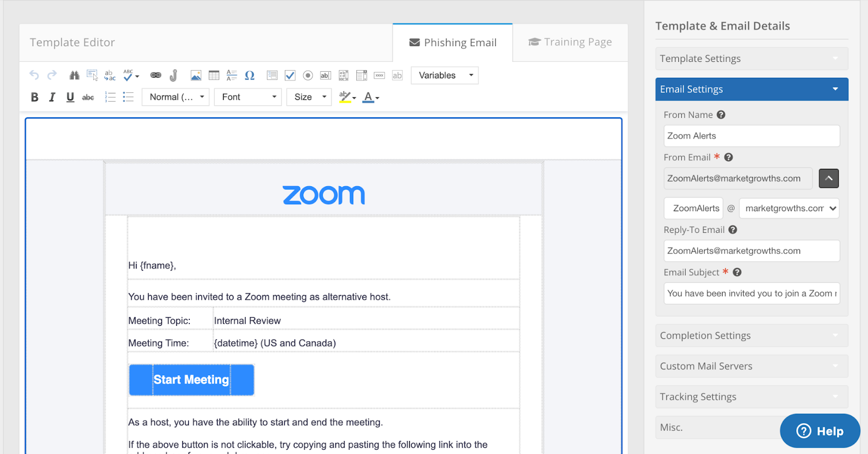Image resolution: width=868 pixels, height=454 pixels.
Task: Open the marketgrowths.com domain dropdown
Action: point(789,209)
